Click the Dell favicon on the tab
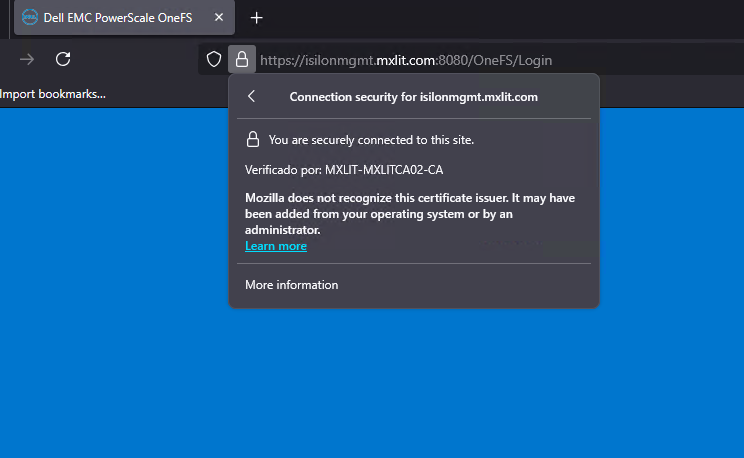744x458 pixels. click(x=30, y=18)
